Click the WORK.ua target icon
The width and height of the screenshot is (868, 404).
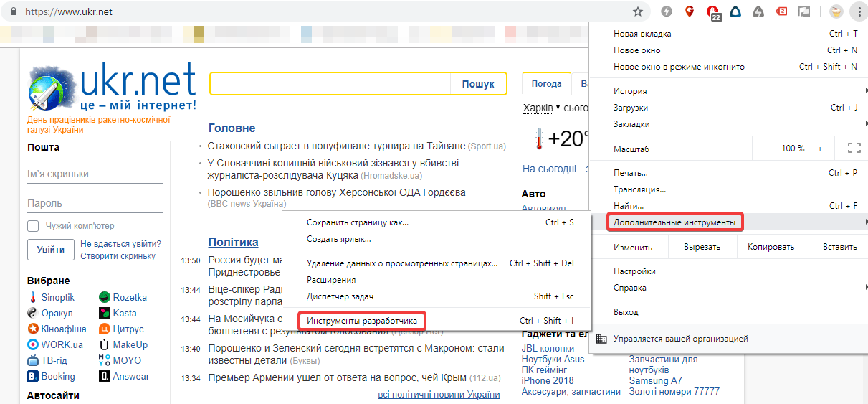point(33,344)
